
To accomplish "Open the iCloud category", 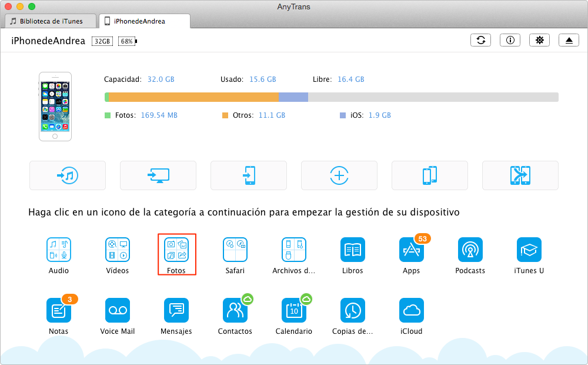I will point(412,310).
